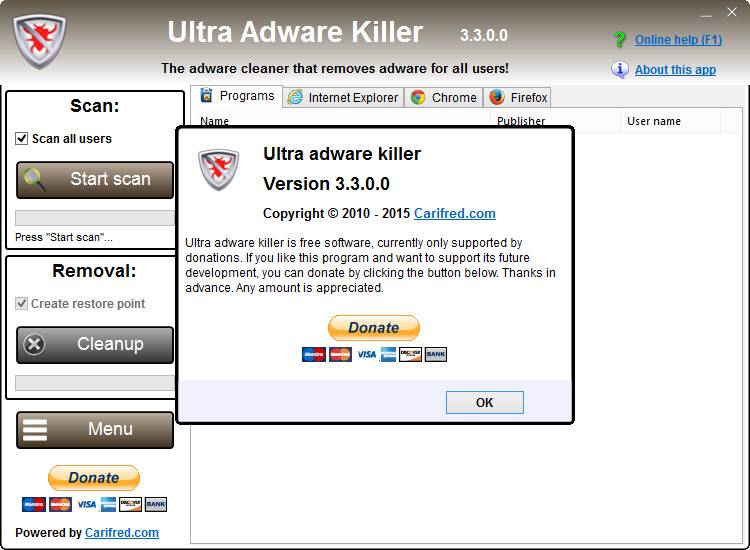
Task: Click the Ultra adware killer dialog title
Action: [342, 154]
